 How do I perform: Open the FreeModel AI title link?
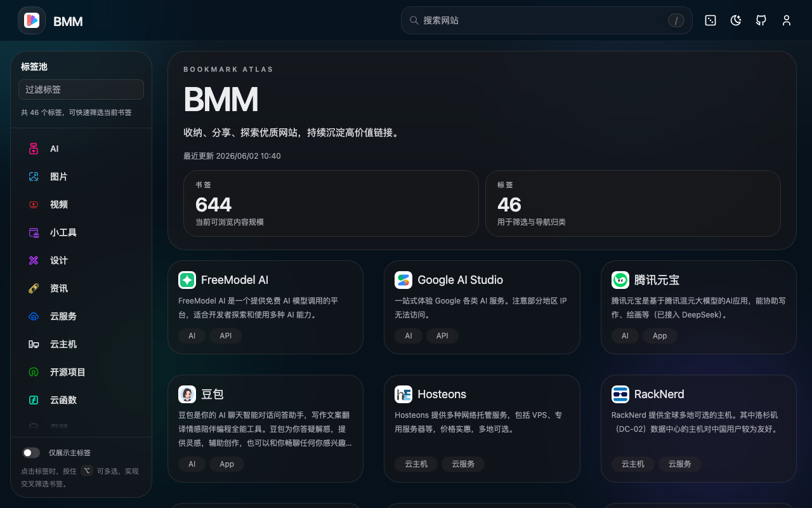point(235,280)
